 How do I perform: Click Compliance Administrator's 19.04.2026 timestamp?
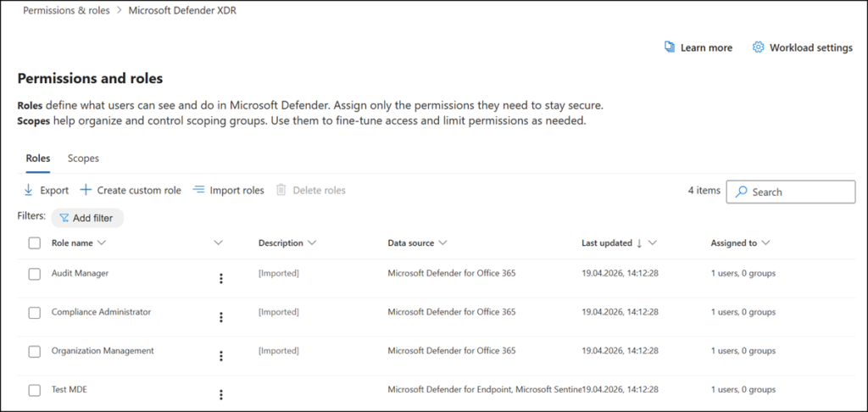point(620,312)
